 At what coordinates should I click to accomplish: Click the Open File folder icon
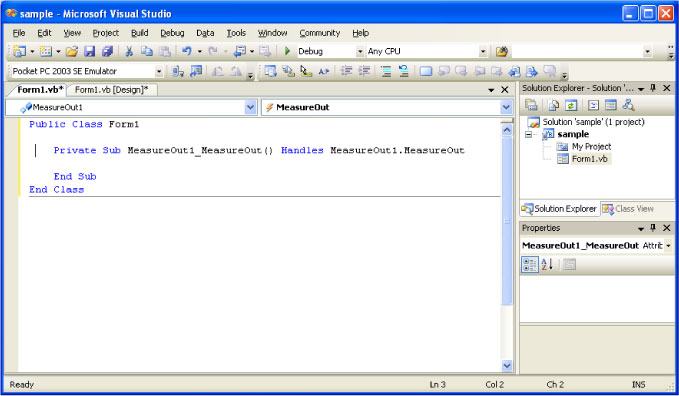click(72, 51)
